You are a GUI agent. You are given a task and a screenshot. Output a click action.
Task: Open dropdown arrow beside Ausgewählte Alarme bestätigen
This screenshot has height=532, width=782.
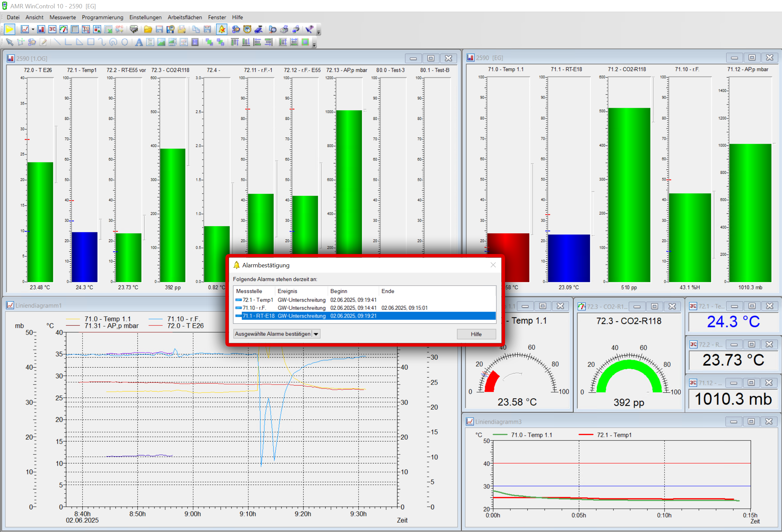[x=316, y=334]
